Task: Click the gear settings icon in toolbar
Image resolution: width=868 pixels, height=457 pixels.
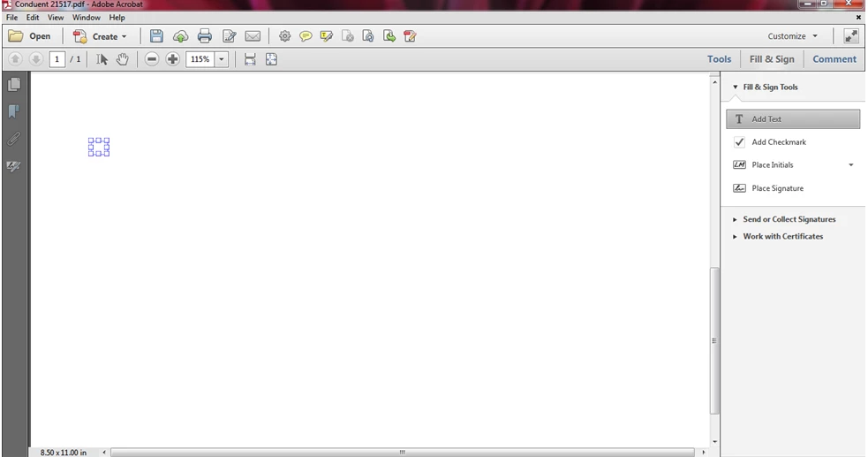Action: point(284,36)
